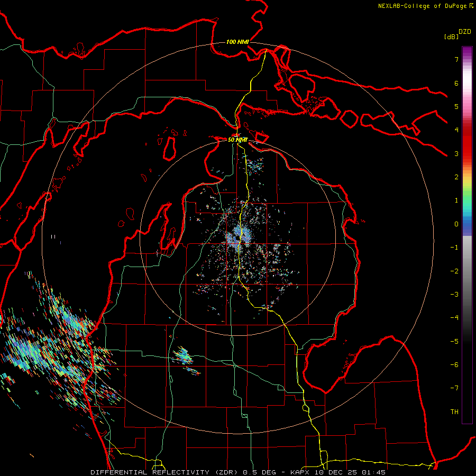The width and height of the screenshot is (476, 476).
Task: Click the 4 value on the color scale
Action: click(x=456, y=130)
